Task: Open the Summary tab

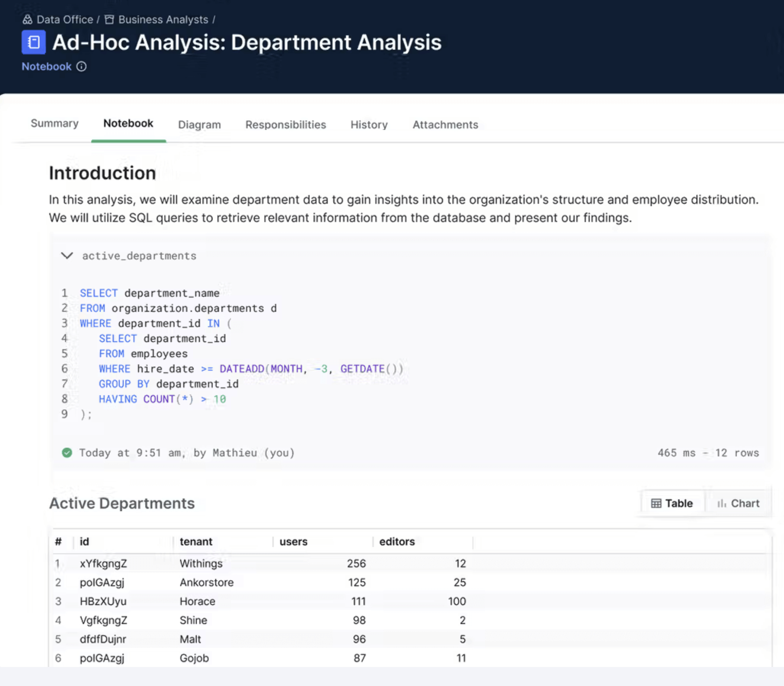Action: point(54,124)
